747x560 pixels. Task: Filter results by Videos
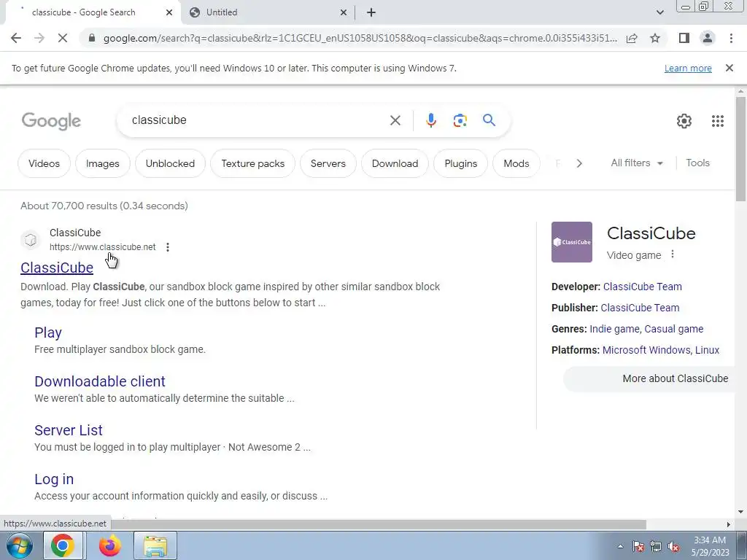44,163
